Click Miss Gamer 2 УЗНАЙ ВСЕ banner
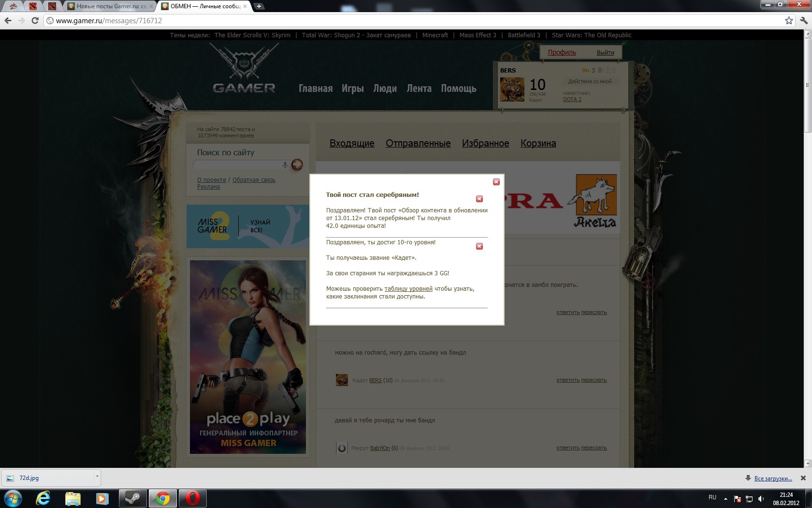Viewport: 812px width, 508px height. coord(247,226)
